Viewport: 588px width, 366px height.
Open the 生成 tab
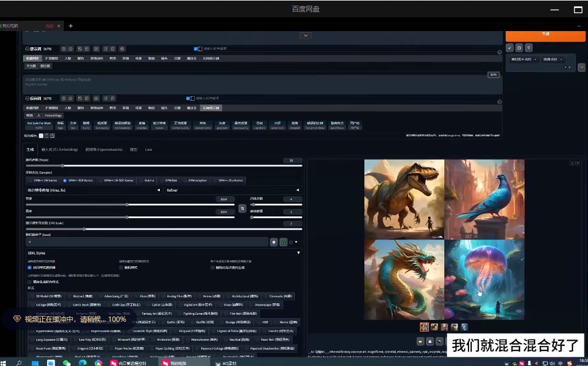pyautogui.click(x=30, y=150)
